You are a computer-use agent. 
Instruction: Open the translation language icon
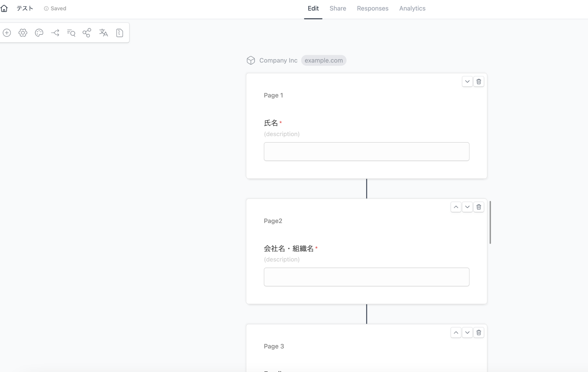pos(103,33)
